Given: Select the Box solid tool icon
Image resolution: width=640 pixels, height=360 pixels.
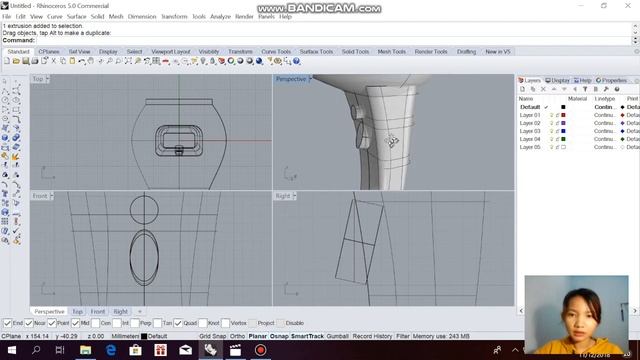Looking at the screenshot, I should [x=5, y=138].
